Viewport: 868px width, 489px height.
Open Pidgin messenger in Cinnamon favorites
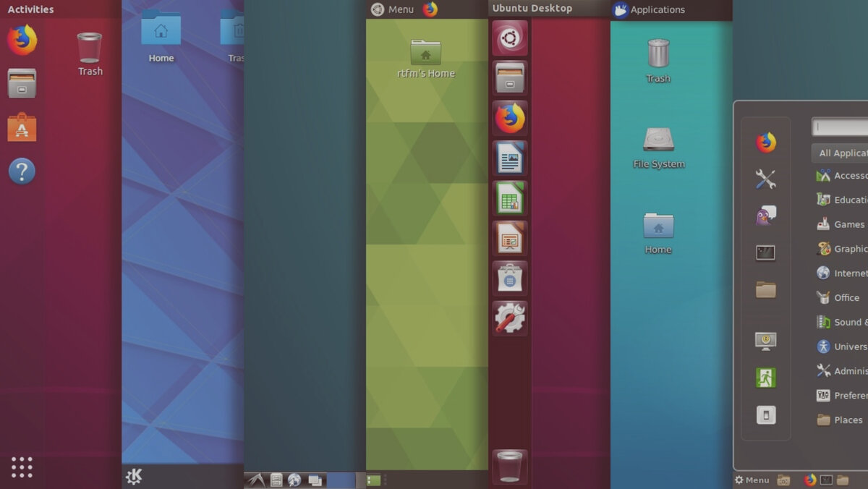click(766, 216)
